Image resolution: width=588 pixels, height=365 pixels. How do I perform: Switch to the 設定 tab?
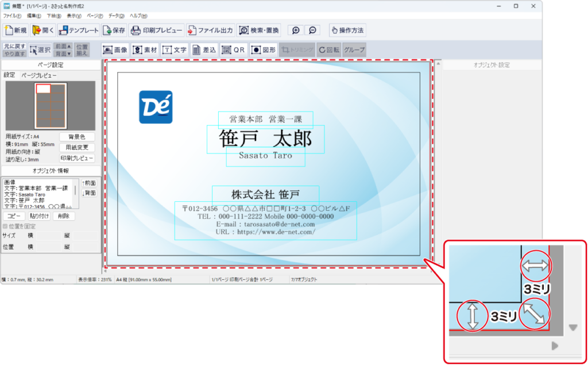click(9, 75)
